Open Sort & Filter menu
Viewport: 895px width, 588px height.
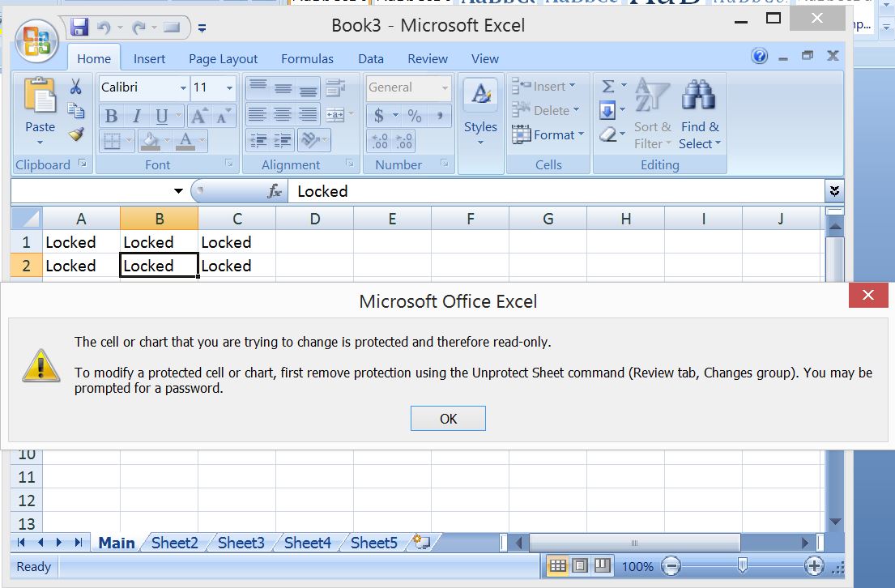(x=652, y=113)
